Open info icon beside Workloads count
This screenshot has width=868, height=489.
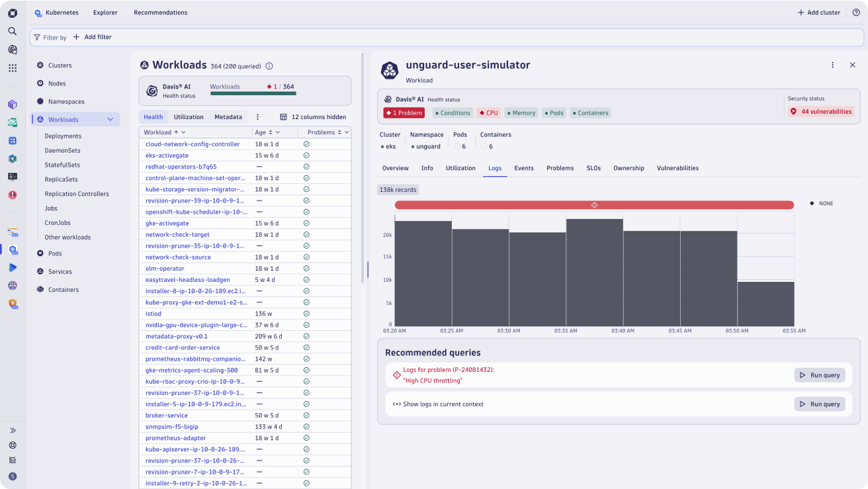[x=269, y=66]
